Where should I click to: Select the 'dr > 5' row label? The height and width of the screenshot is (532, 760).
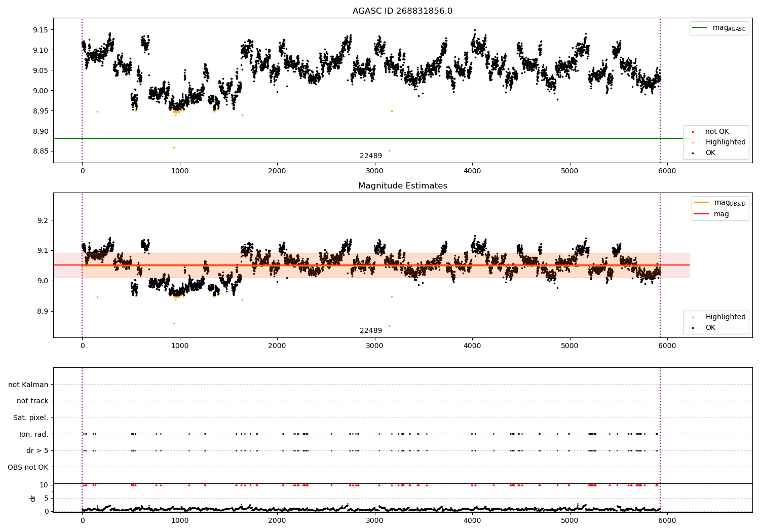(x=37, y=451)
